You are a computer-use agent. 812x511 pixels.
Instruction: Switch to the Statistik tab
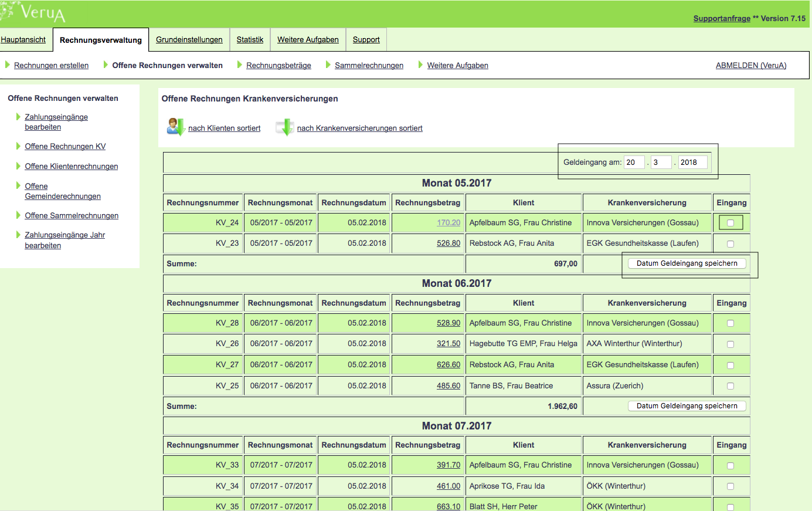point(250,40)
